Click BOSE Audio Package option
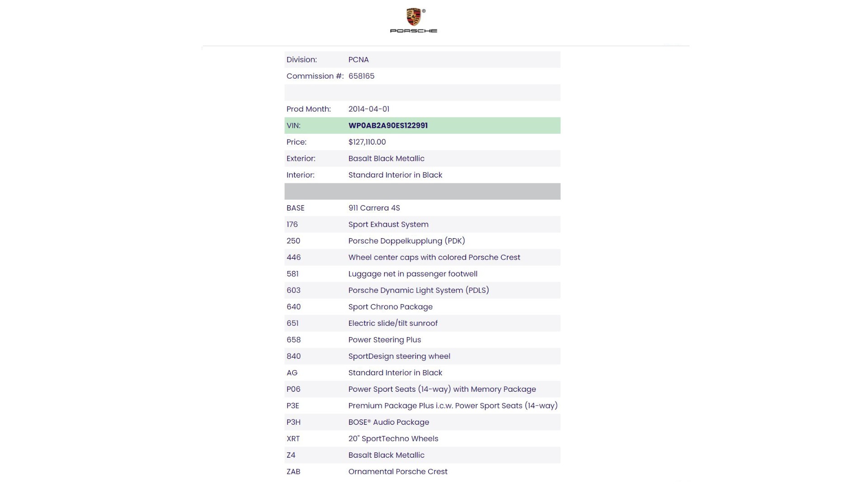This screenshot has width=868, height=488. click(x=389, y=422)
